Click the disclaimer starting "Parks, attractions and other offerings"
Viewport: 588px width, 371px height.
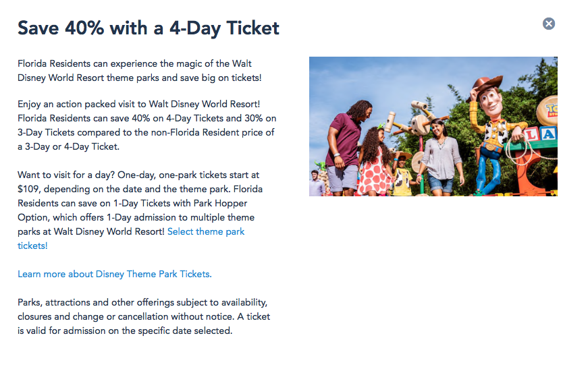[143, 316]
